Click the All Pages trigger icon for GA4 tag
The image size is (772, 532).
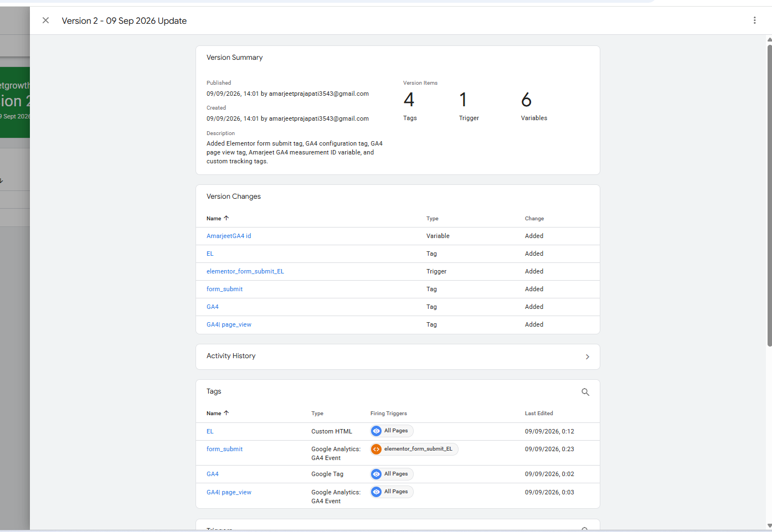(377, 474)
